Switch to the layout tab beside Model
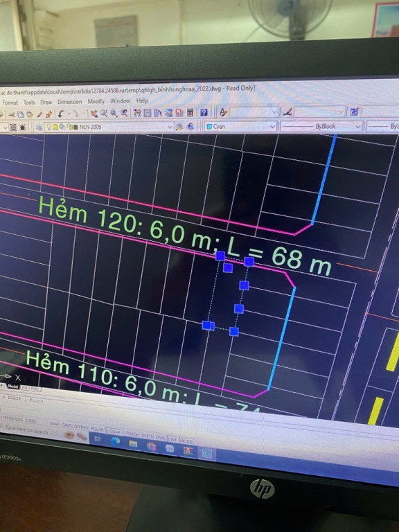Screen dimensions: 399x532 coord(30,389)
